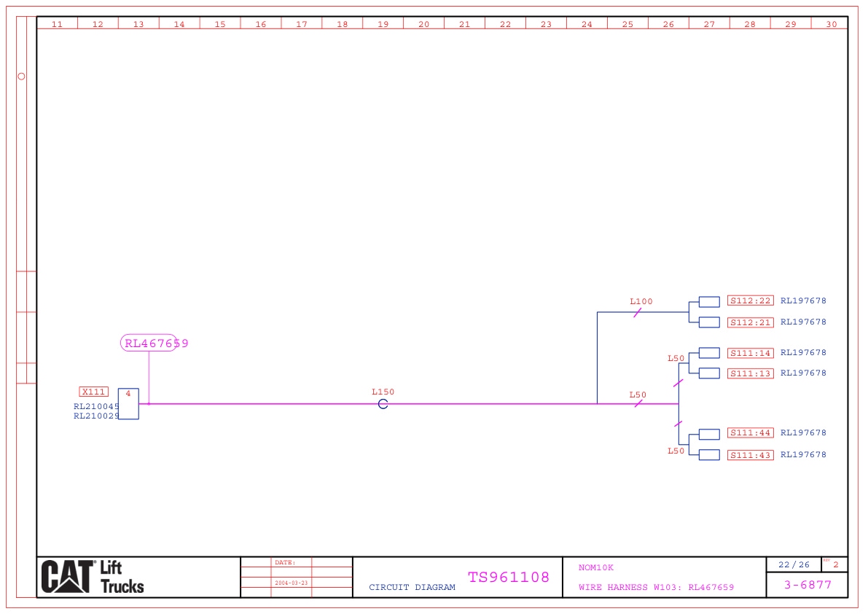Click the L100 wire length label

pos(641,301)
